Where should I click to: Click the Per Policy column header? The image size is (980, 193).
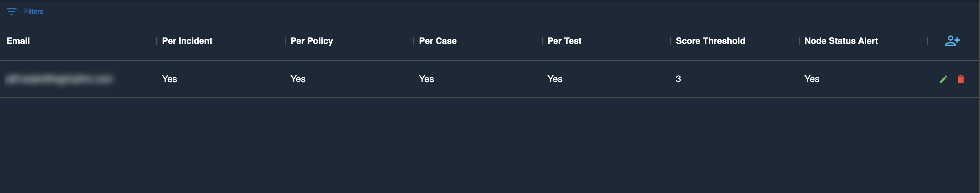click(312, 41)
